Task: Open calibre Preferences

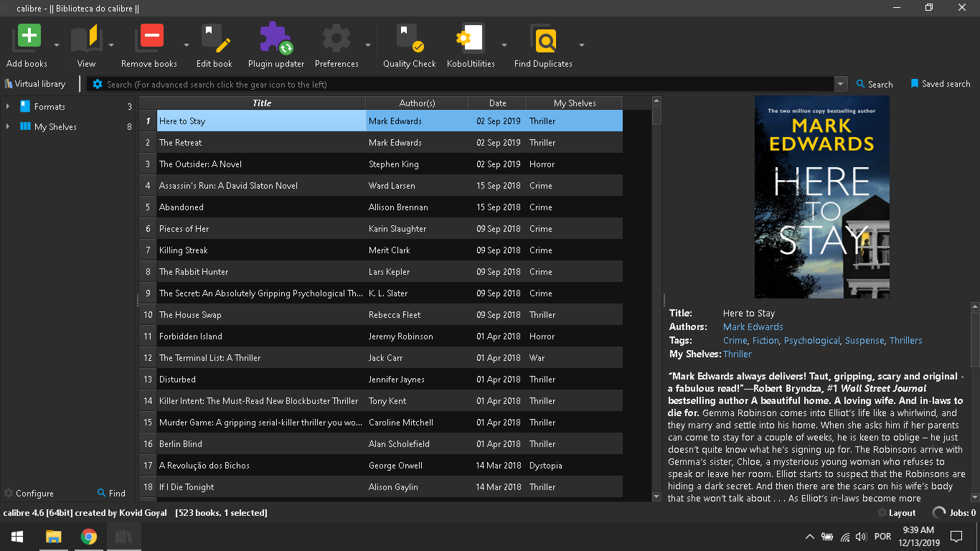Action: [x=336, y=37]
